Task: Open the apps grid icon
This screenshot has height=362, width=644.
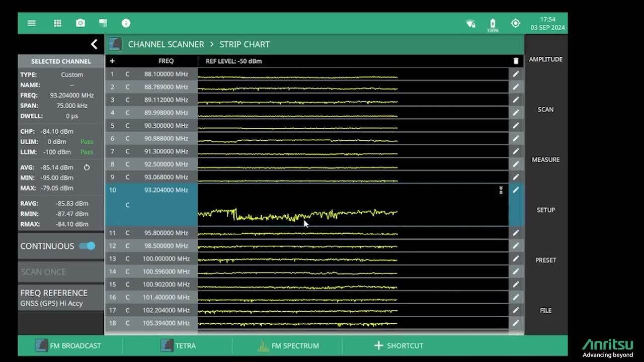Action: pos(58,23)
